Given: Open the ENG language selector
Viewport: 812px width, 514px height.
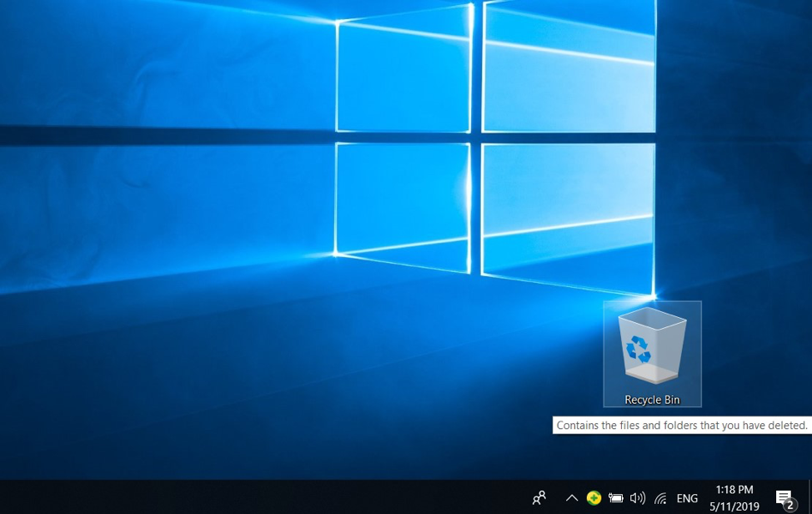Looking at the screenshot, I should click(x=687, y=497).
